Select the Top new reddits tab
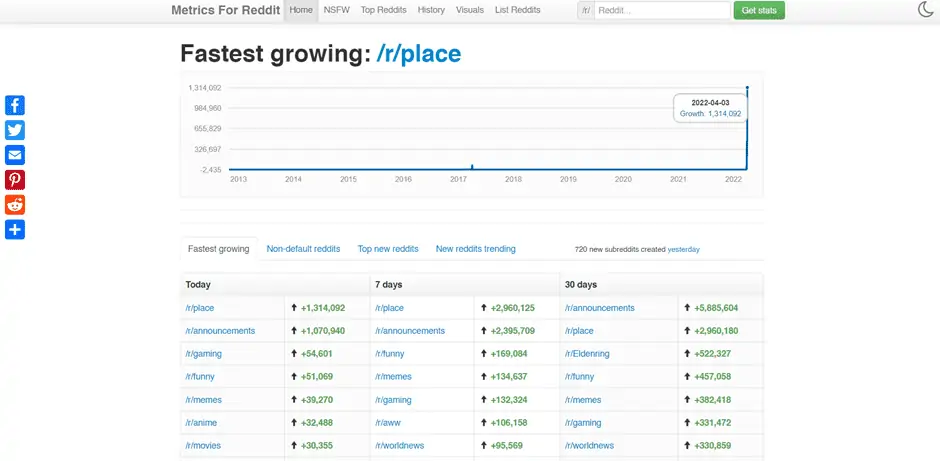940x461 pixels. [388, 249]
